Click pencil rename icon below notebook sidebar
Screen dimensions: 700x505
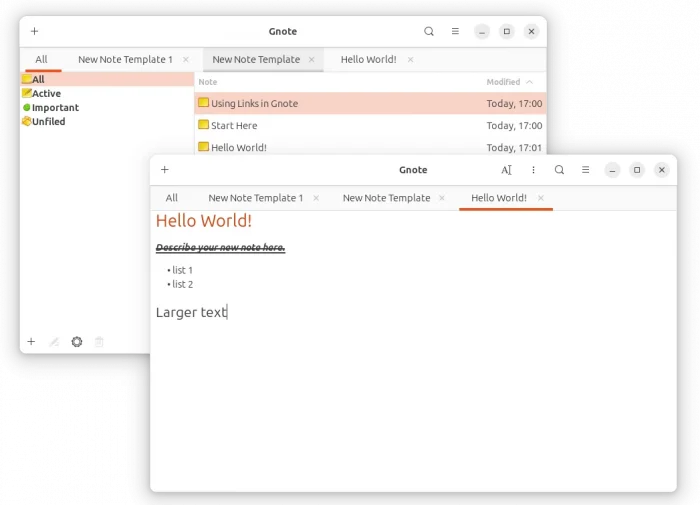coord(54,342)
